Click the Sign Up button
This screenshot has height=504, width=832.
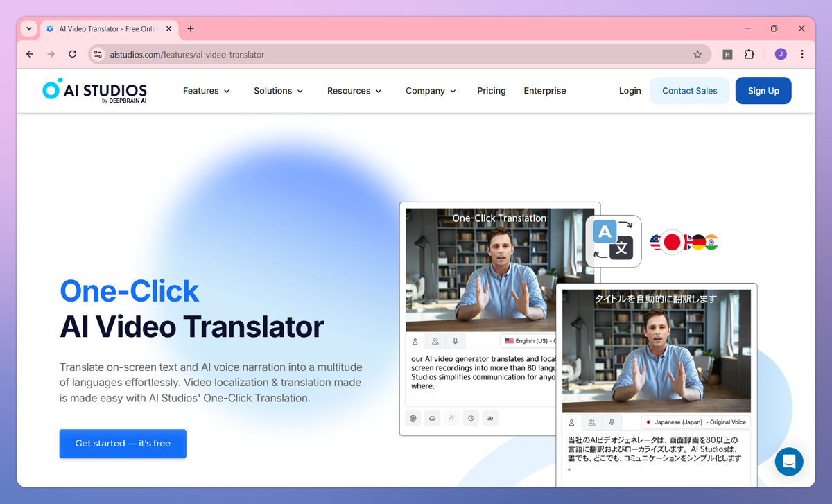[763, 91]
